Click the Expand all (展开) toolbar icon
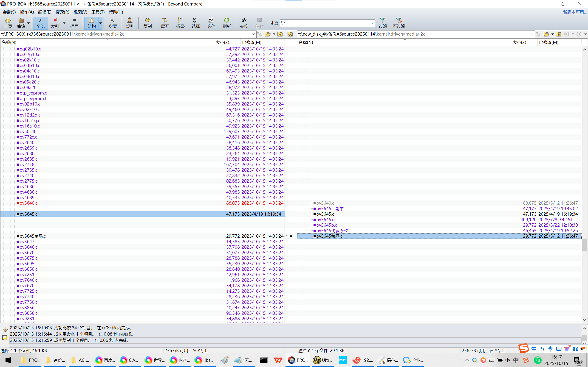The width and height of the screenshot is (588, 367). (x=165, y=23)
